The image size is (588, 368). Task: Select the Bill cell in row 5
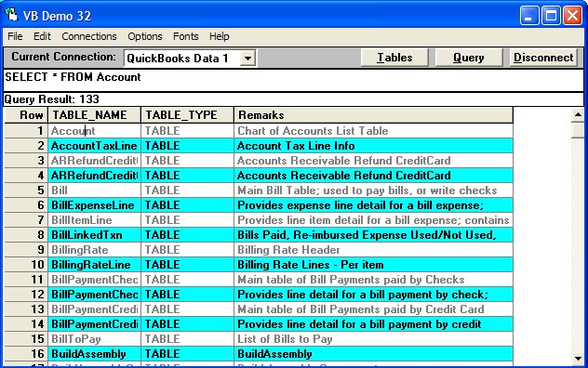pyautogui.click(x=94, y=191)
